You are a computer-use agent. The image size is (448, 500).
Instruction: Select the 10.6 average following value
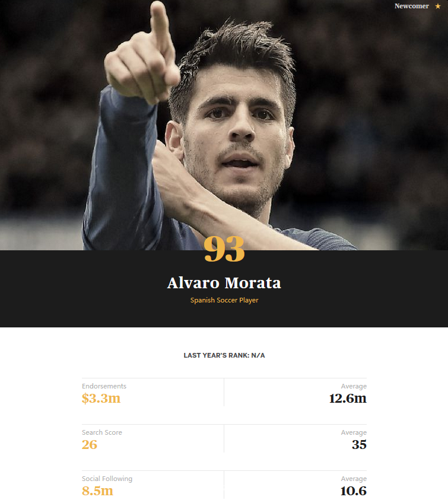[353, 491]
